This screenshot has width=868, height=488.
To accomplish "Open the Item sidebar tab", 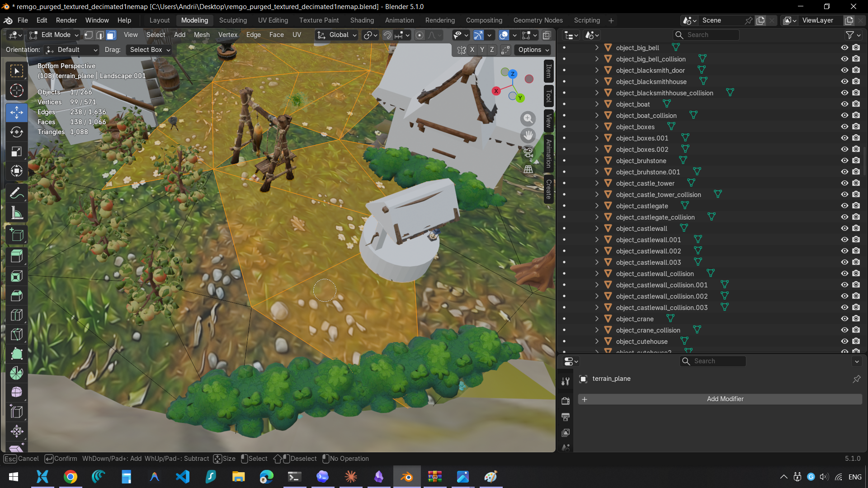I will 549,71.
